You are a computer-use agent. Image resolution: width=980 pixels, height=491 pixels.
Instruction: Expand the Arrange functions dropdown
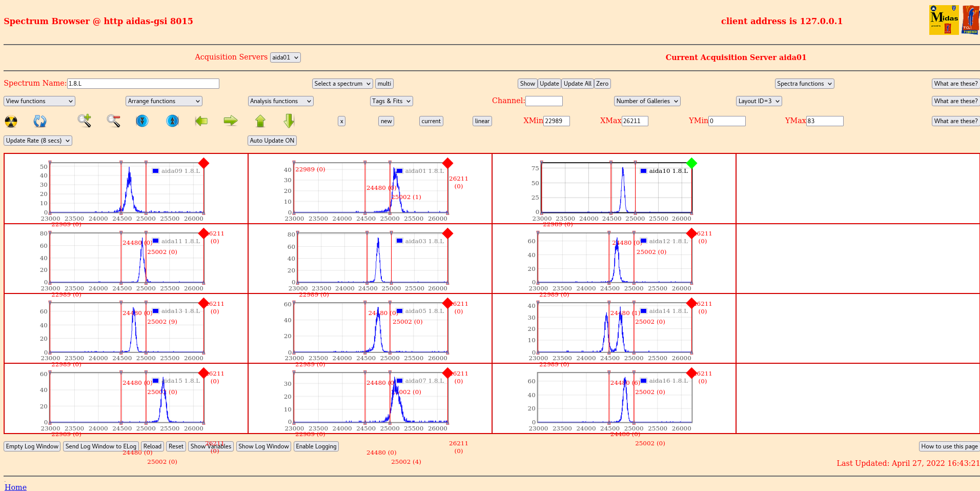[x=164, y=101]
